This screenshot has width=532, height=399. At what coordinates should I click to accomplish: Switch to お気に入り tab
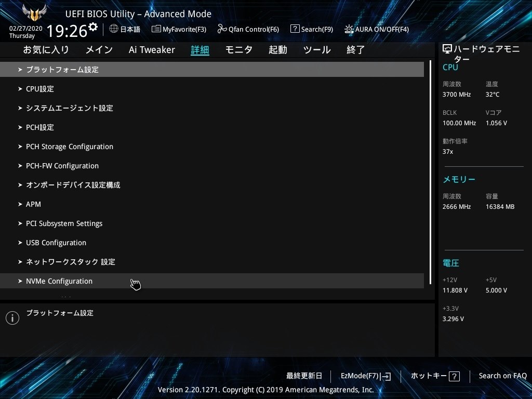point(46,50)
